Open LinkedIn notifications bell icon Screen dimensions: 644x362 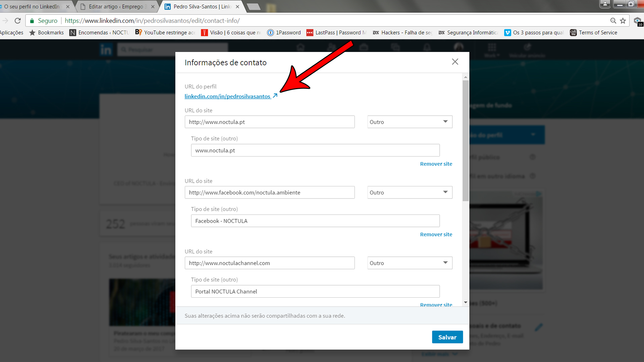point(427,47)
